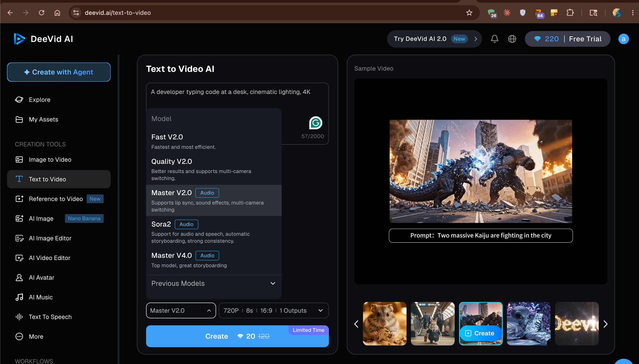The width and height of the screenshot is (639, 364).
Task: Click the Nano Banana badge
Action: pyautogui.click(x=84, y=218)
